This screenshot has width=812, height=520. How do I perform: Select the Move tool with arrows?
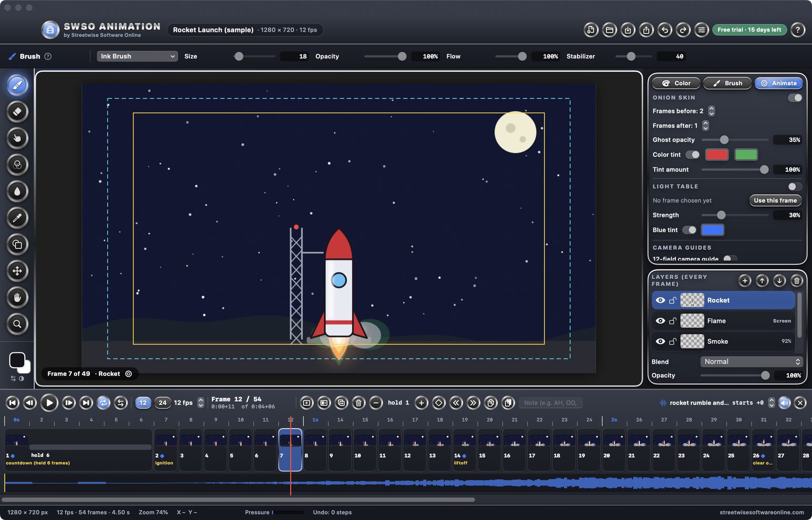click(17, 271)
